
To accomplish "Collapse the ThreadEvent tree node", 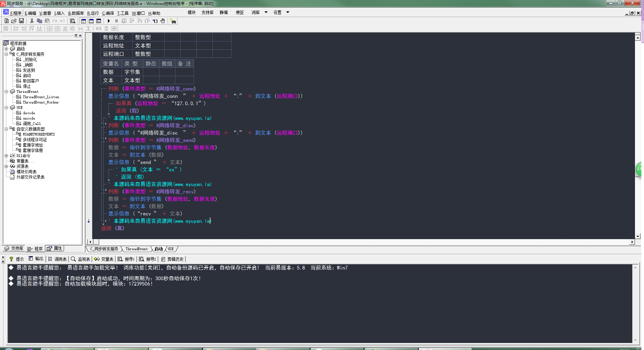I will tap(6, 92).
